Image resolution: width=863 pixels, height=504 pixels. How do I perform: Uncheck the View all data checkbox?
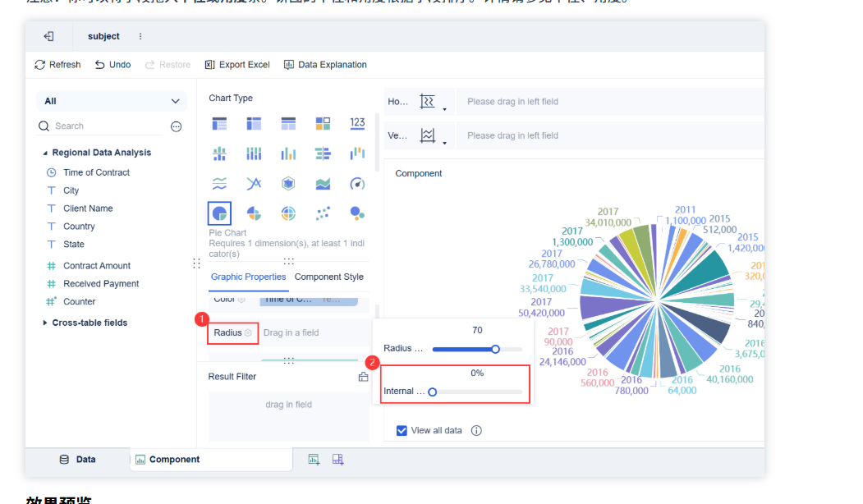[402, 430]
